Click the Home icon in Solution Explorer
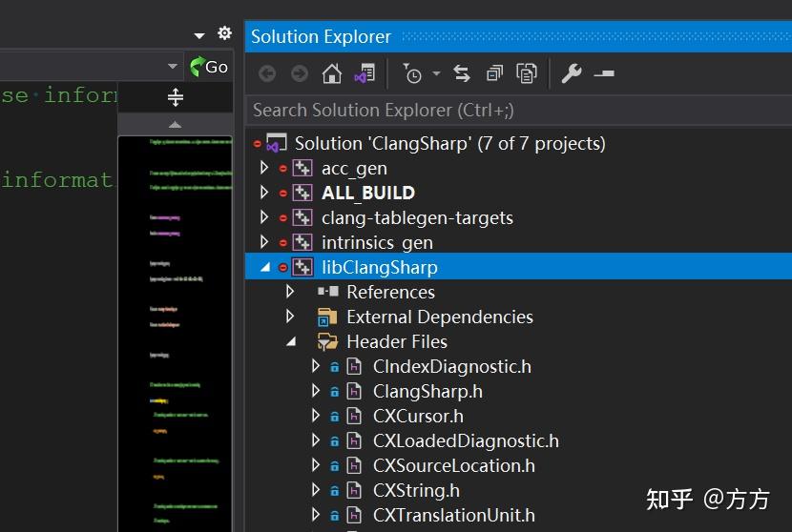 tap(331, 73)
